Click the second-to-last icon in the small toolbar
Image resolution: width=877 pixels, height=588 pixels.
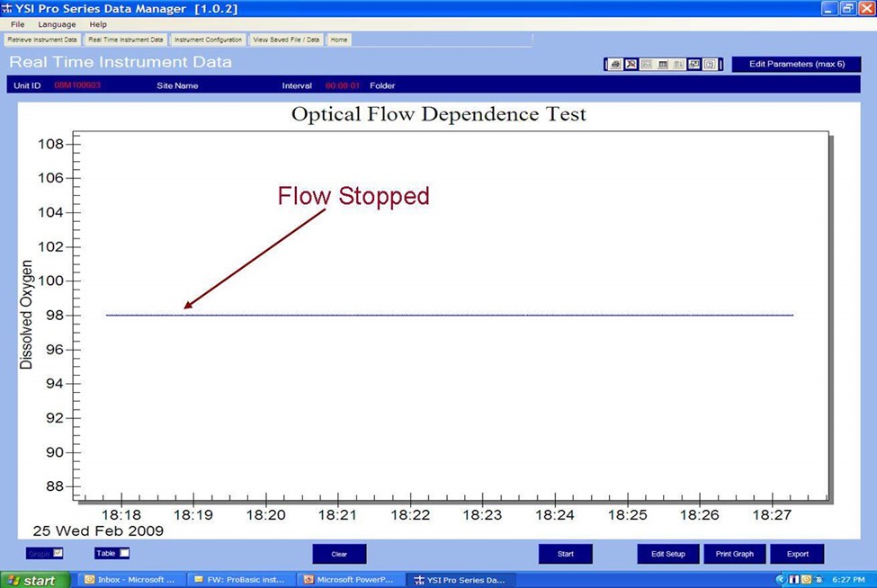tap(694, 65)
